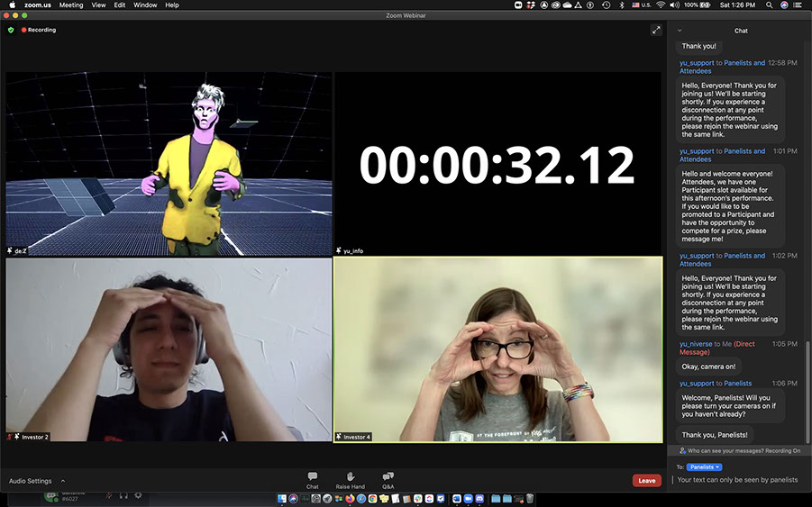Open the View menu
Viewport: 812px width, 507px height.
pos(97,5)
